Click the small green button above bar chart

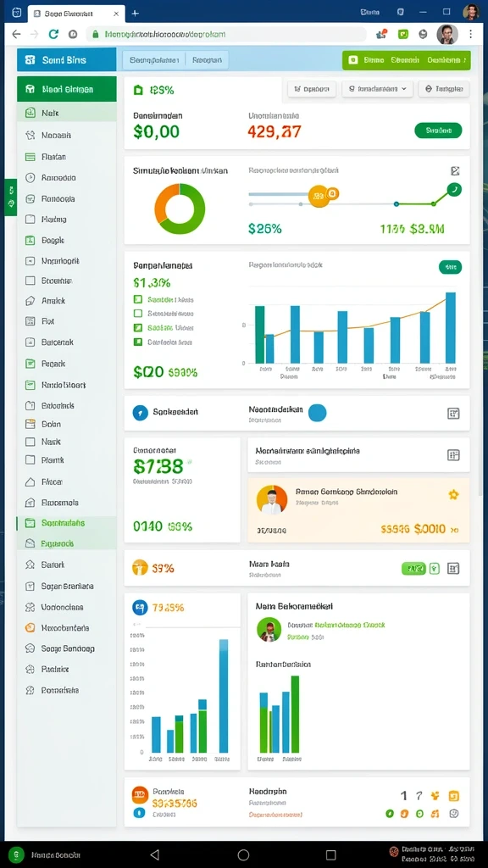click(451, 267)
